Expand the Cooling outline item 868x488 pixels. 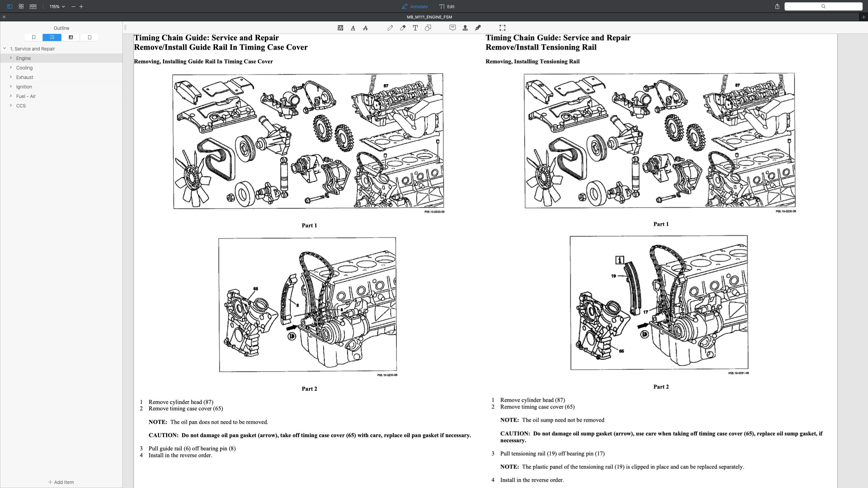coord(11,67)
